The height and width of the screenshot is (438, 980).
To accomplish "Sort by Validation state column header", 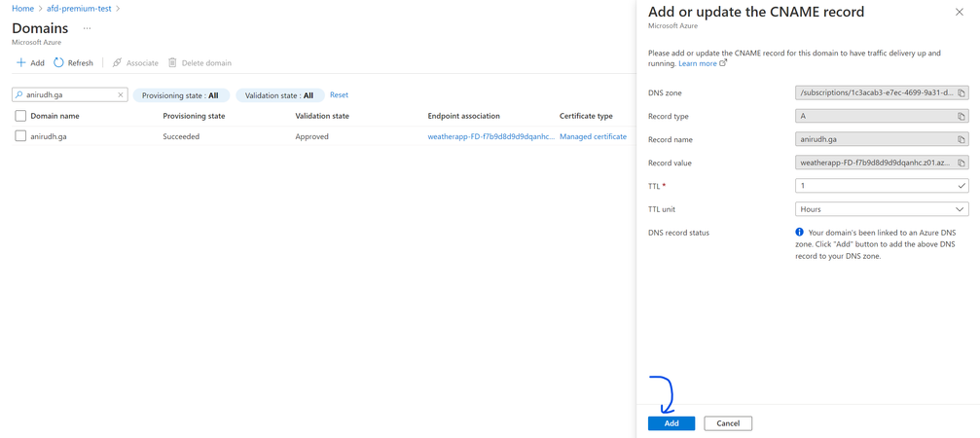I will [x=322, y=116].
